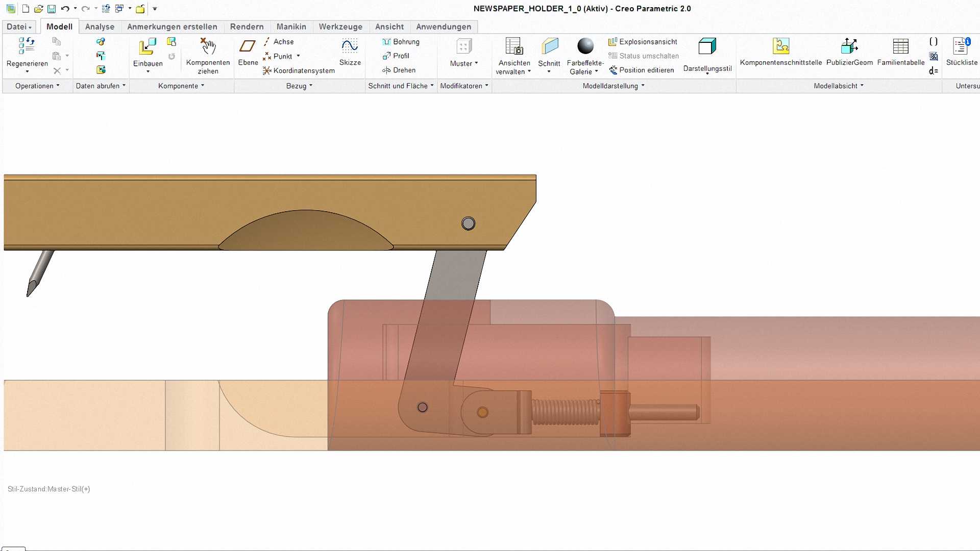980x551 pixels.
Task: Click the new file icon
Action: click(x=26, y=9)
